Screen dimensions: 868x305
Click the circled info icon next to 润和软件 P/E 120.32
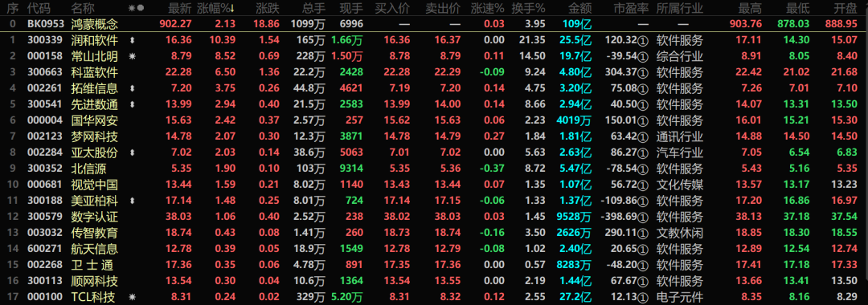[643, 40]
